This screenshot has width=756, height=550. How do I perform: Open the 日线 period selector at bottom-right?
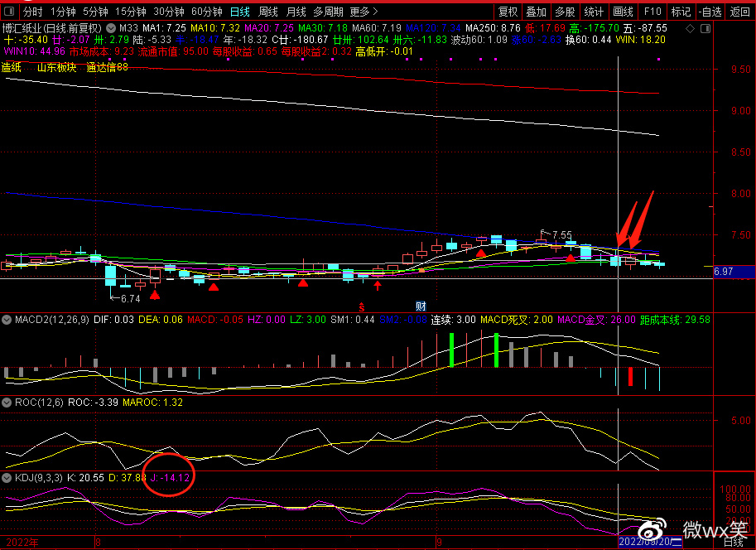pyautogui.click(x=733, y=543)
